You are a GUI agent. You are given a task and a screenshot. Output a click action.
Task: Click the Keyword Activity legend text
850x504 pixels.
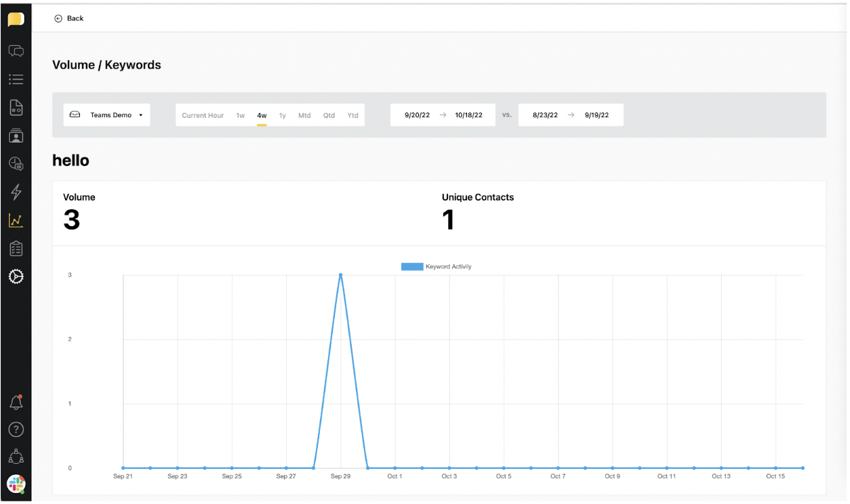tap(449, 267)
